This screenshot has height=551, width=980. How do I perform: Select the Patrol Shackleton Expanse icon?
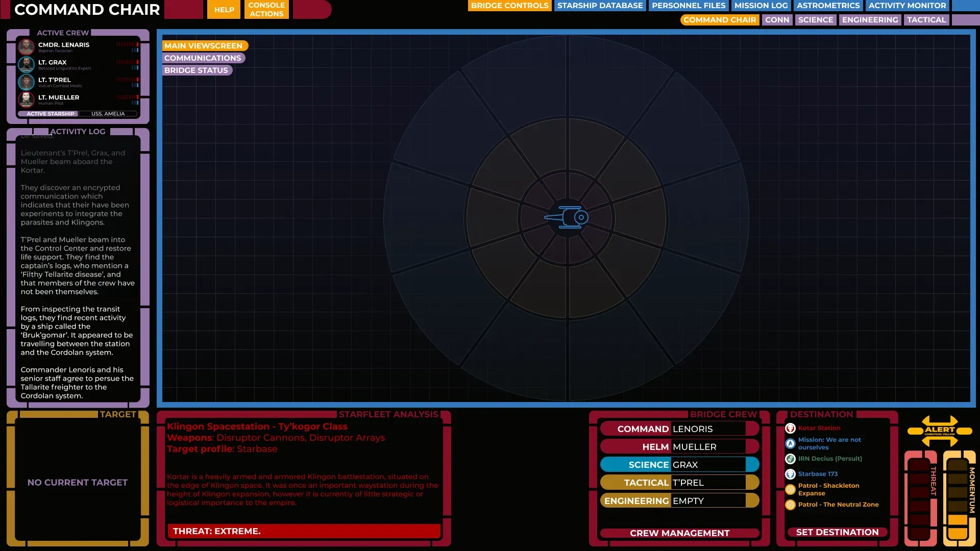tap(790, 490)
